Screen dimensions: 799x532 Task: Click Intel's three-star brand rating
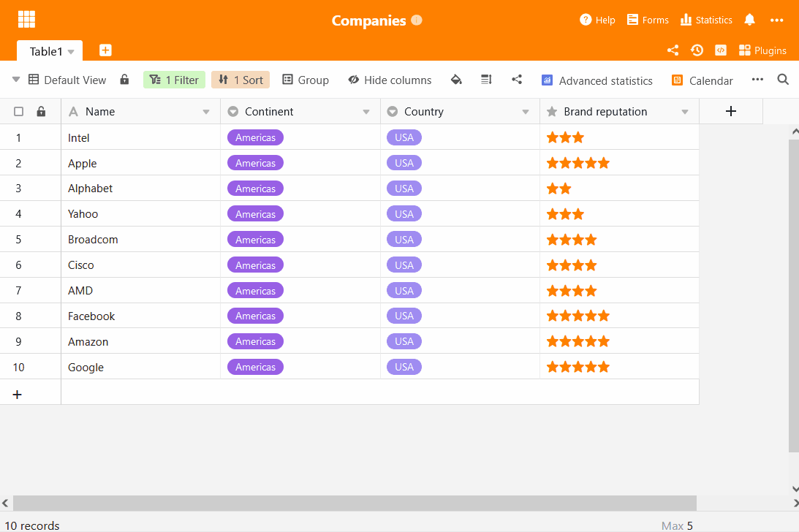coord(565,137)
